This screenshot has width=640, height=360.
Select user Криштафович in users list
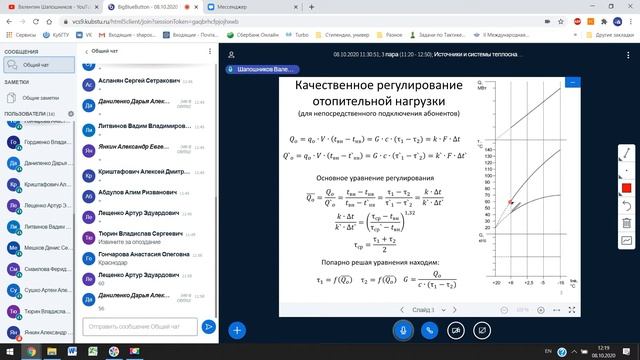coord(39,184)
